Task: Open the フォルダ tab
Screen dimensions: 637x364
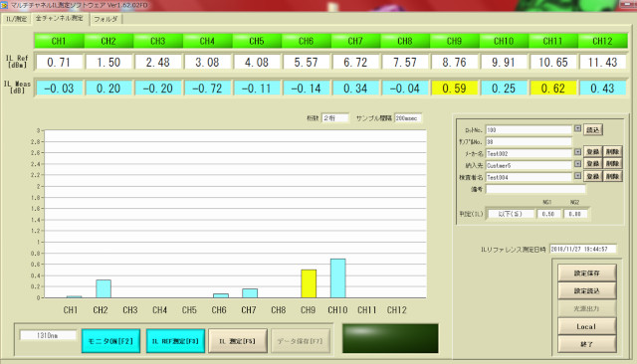Action: [106, 19]
